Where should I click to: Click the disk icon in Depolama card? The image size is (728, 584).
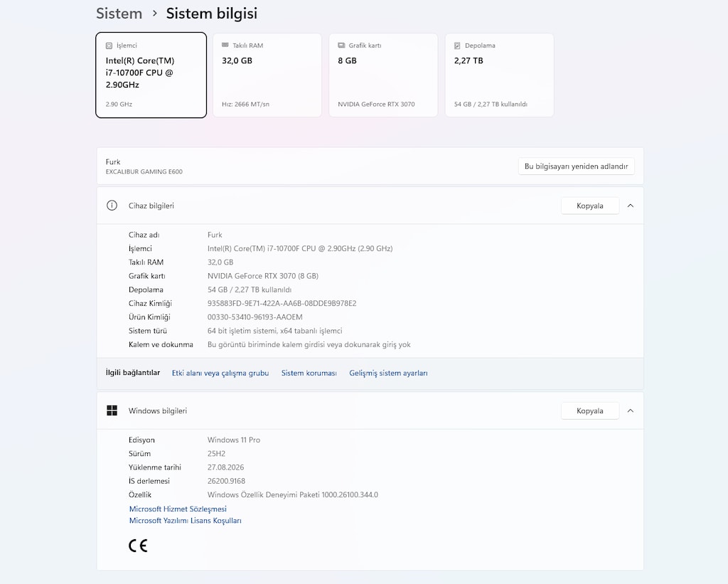pos(457,46)
